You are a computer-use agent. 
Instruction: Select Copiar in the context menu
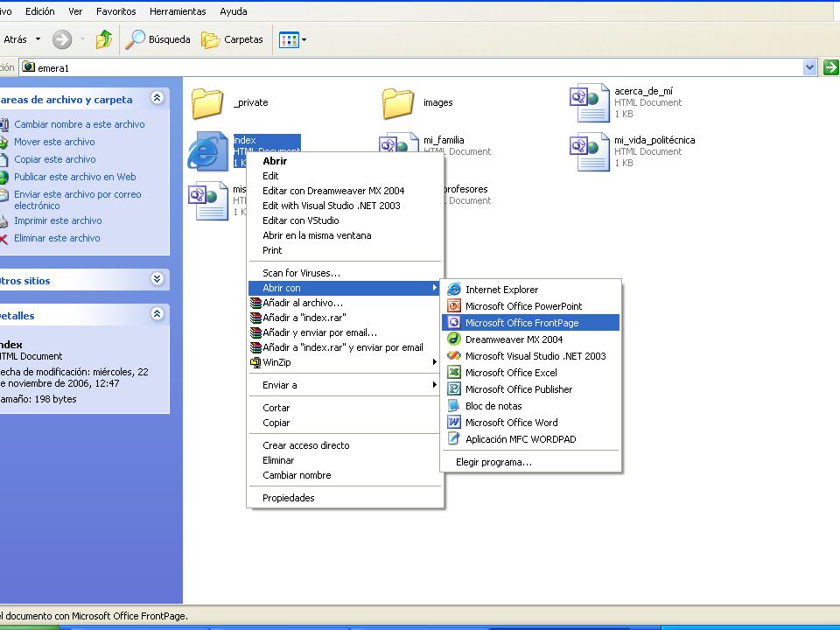pos(345,423)
